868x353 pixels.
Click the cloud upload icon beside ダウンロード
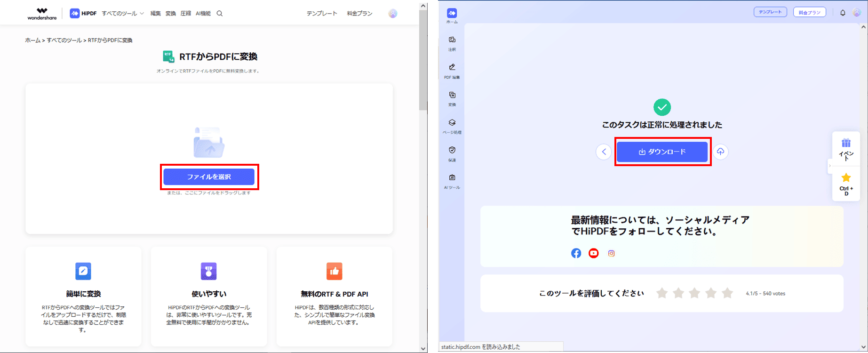click(x=720, y=152)
